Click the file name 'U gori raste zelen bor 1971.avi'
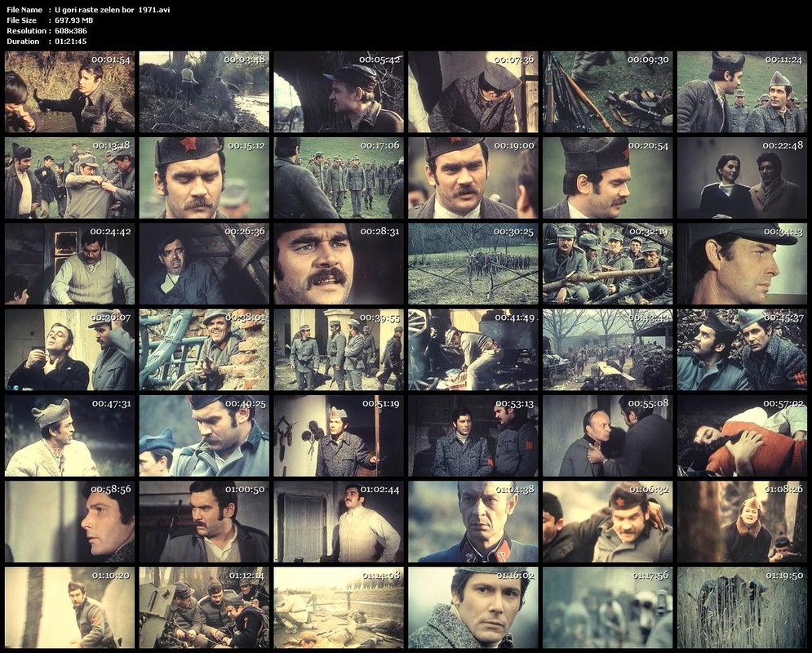Image resolution: width=812 pixels, height=653 pixels. click(113, 10)
